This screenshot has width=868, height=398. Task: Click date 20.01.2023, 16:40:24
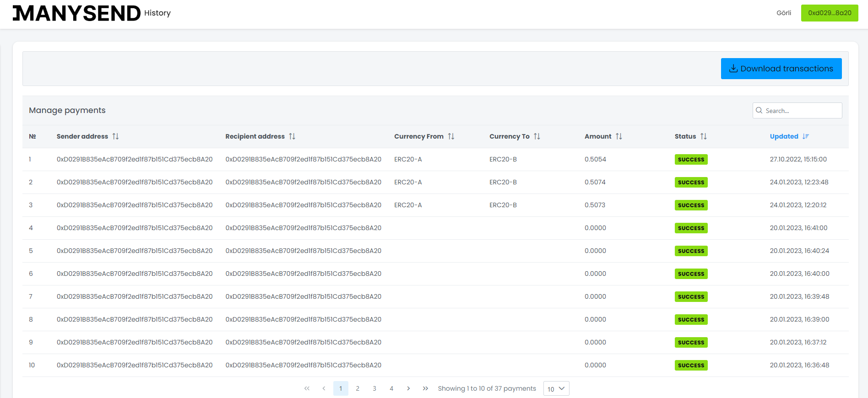tap(800, 251)
